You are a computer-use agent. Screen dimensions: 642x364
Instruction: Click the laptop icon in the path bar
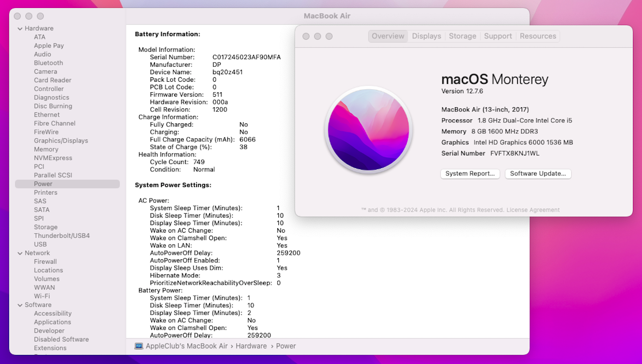point(139,346)
